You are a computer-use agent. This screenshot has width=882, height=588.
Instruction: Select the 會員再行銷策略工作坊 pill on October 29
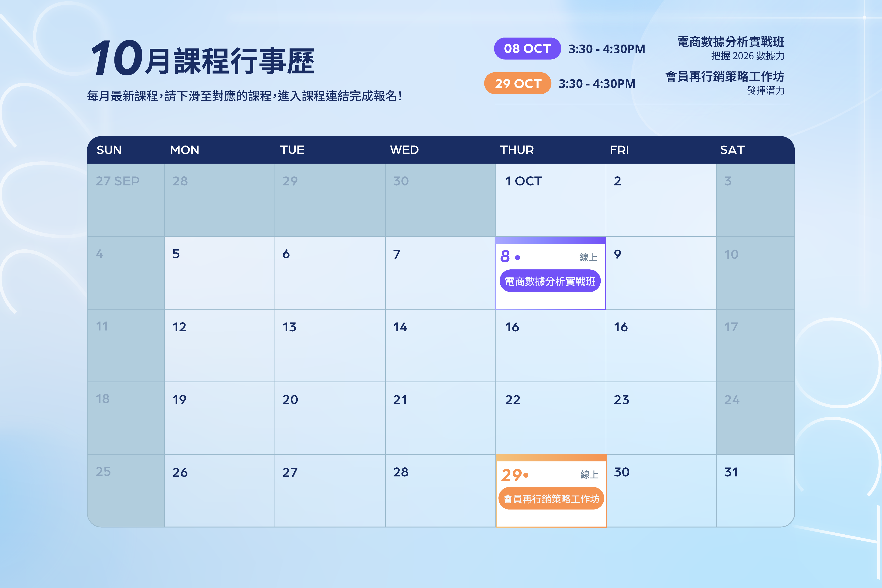point(551,499)
